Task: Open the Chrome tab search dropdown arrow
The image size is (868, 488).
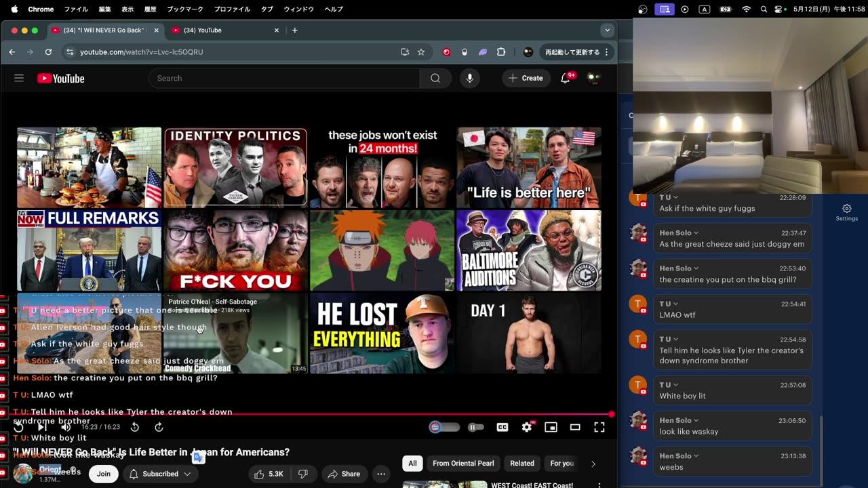Action: tap(607, 30)
